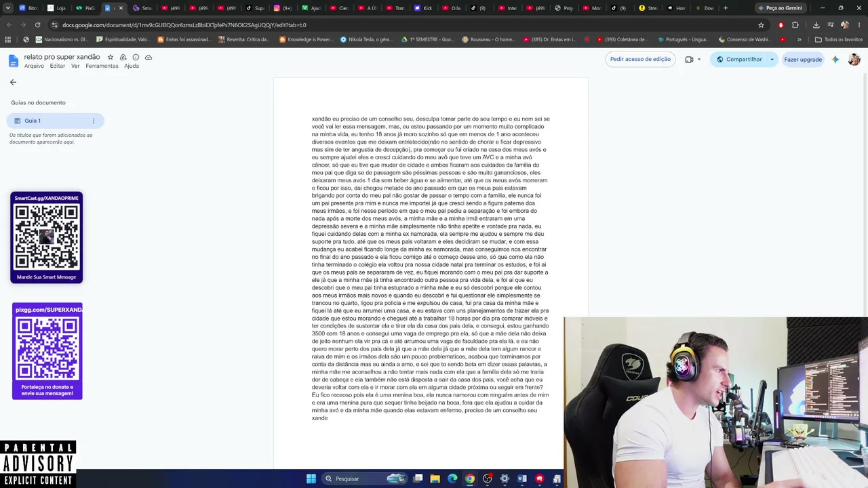Open the Arquivo menu
The height and width of the screenshot is (488, 868).
pos(34,66)
